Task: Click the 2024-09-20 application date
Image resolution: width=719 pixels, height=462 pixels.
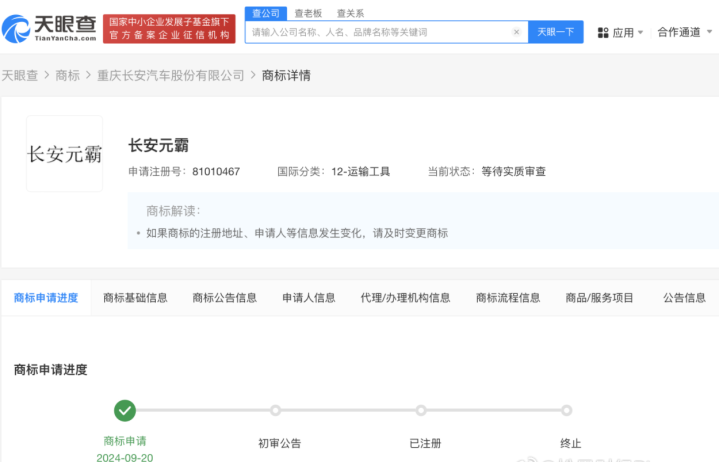Action: pos(125,457)
